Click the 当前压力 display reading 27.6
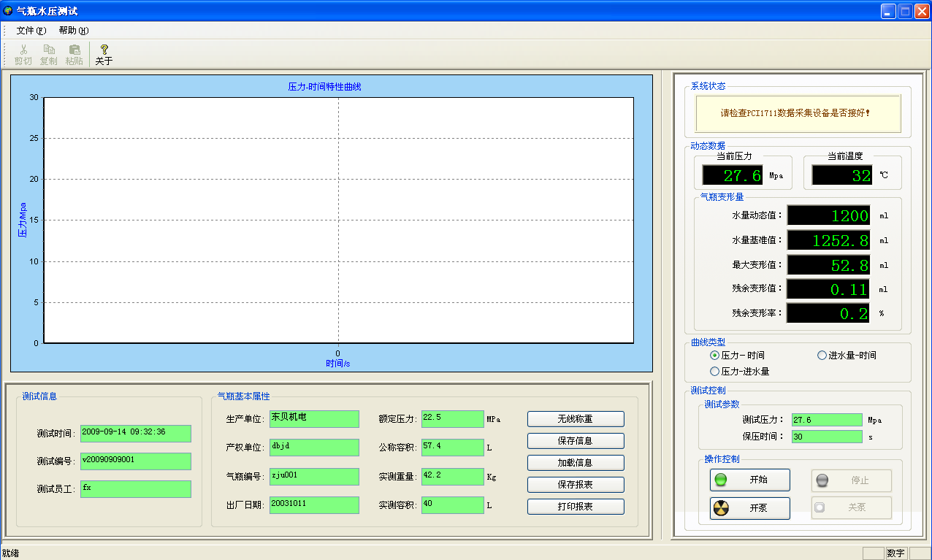932x560 pixels. tap(733, 175)
